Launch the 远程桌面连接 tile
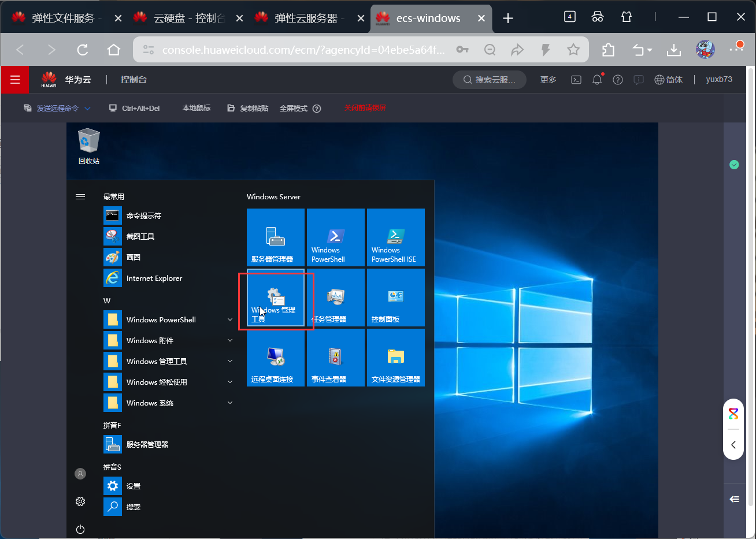This screenshot has width=756, height=539. 276,358
